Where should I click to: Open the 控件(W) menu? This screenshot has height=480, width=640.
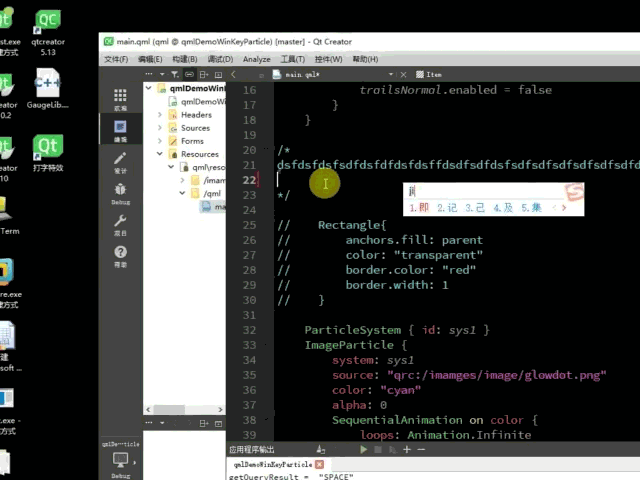pyautogui.click(x=328, y=59)
